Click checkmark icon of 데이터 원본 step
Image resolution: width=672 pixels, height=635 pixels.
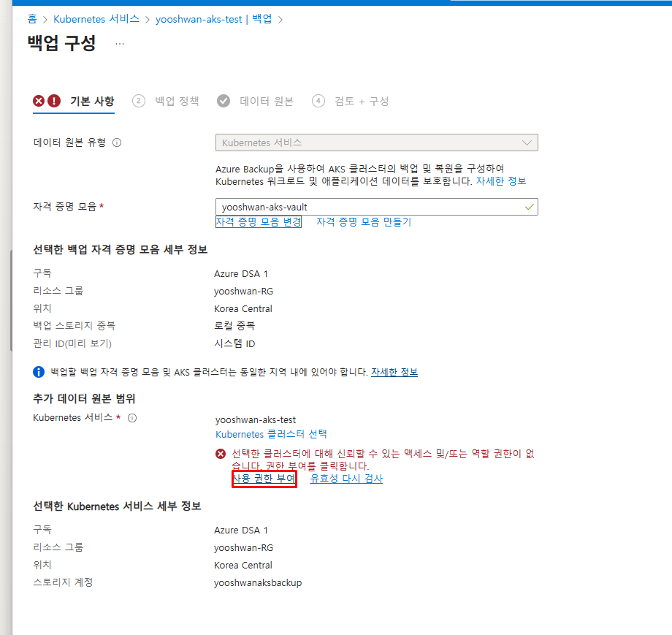pyautogui.click(x=224, y=101)
